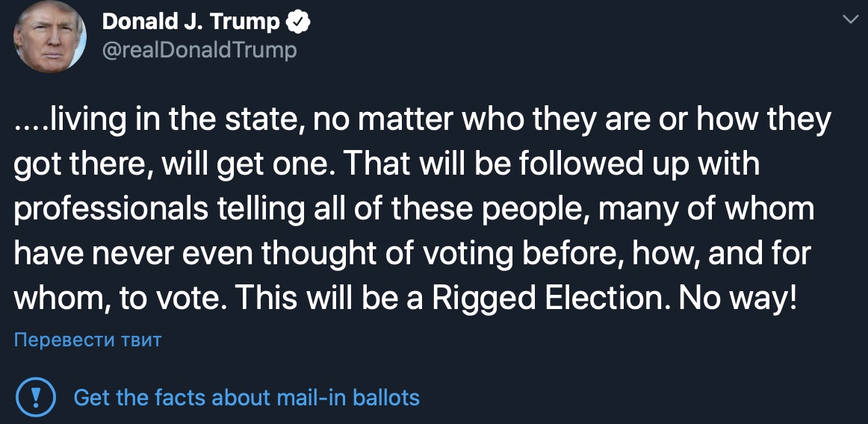Open the Donald J. Trump display name

[191, 22]
